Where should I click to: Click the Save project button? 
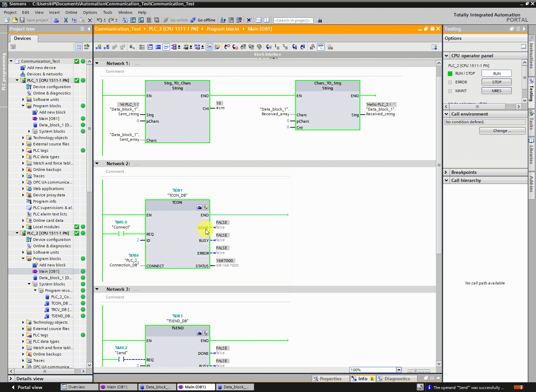(34, 20)
